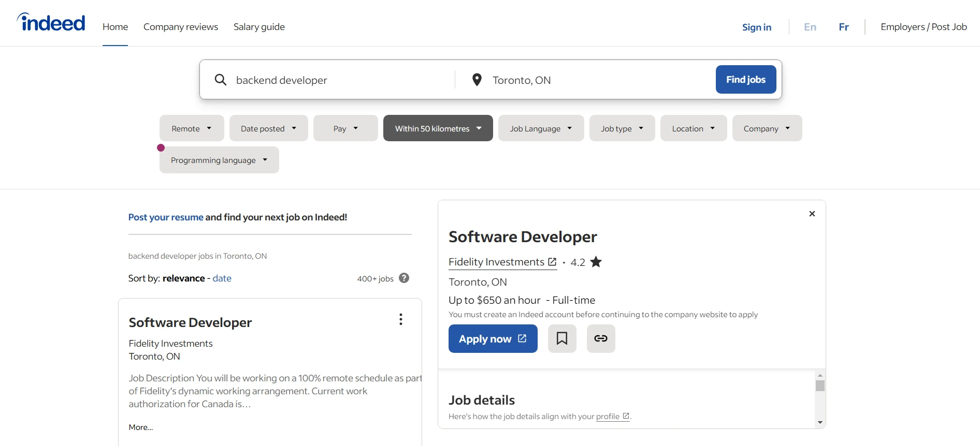The image size is (980, 446).
Task: Open Fidelity Investments company link
Action: click(502, 262)
